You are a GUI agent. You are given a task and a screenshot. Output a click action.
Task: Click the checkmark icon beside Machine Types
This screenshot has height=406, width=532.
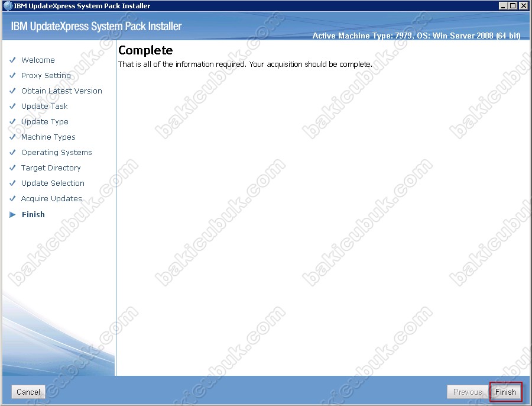click(x=12, y=137)
